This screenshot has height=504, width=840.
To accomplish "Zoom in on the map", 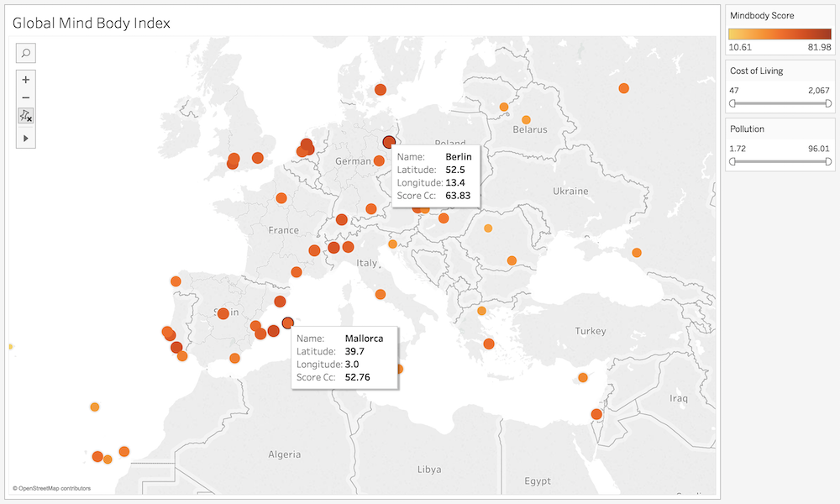I will 26,80.
